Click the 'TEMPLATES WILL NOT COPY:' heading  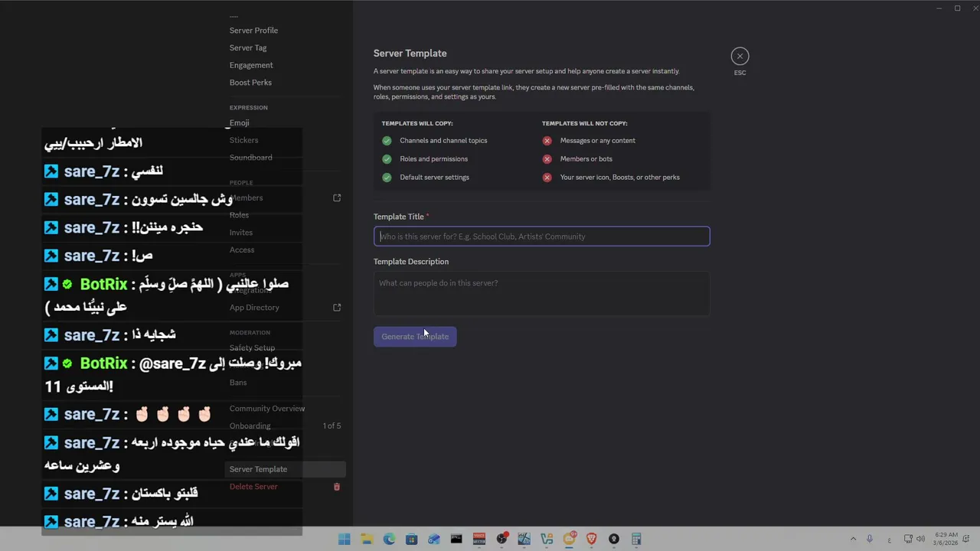tap(585, 123)
